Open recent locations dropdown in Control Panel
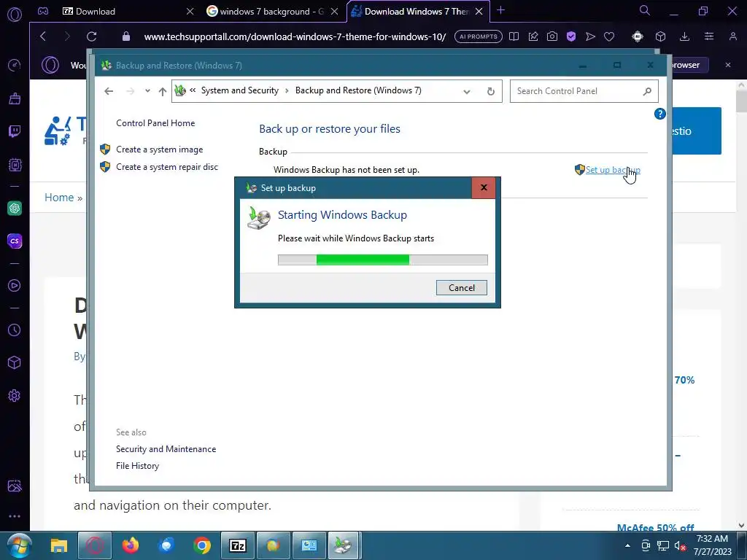Screen dimensions: 747x560 click(147, 91)
